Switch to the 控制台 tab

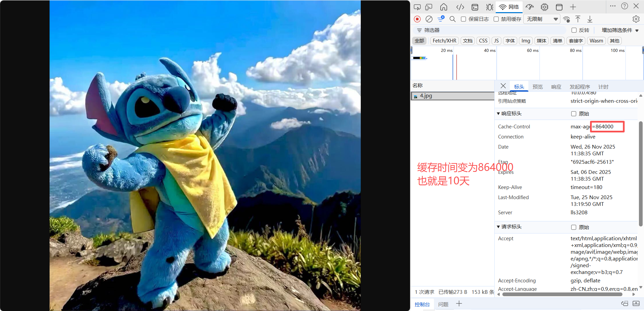[422, 304]
